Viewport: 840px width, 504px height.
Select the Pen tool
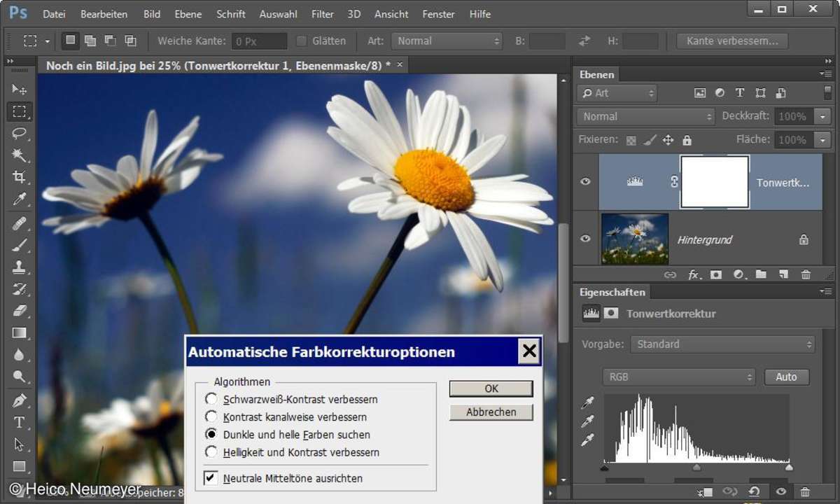coord(19,400)
